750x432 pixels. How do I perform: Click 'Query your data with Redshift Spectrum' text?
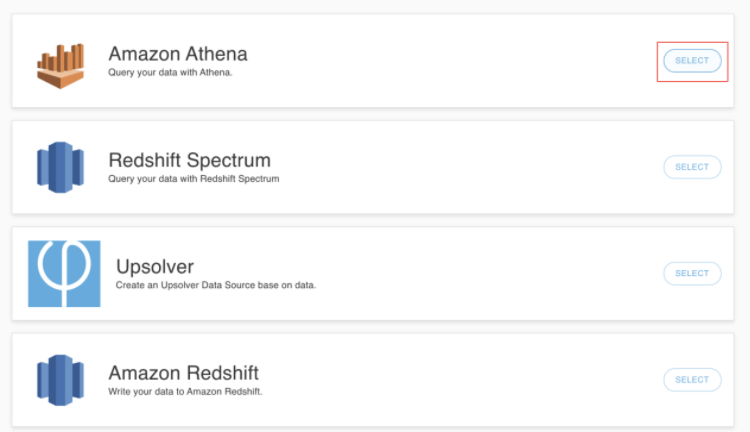pos(194,179)
